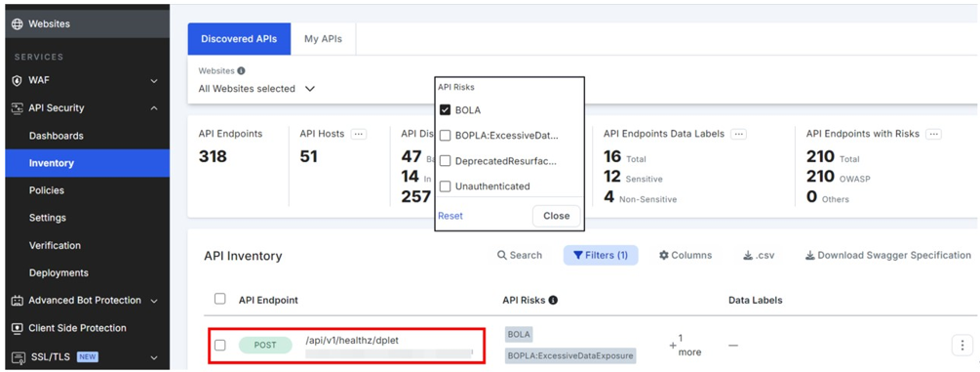Download inventory as .csv
Viewport: 980px width, 372px height.
tap(759, 255)
